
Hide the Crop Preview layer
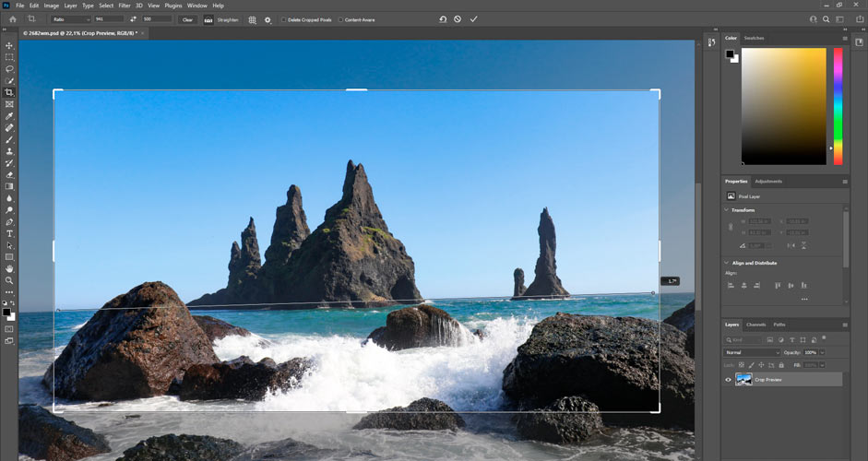729,380
